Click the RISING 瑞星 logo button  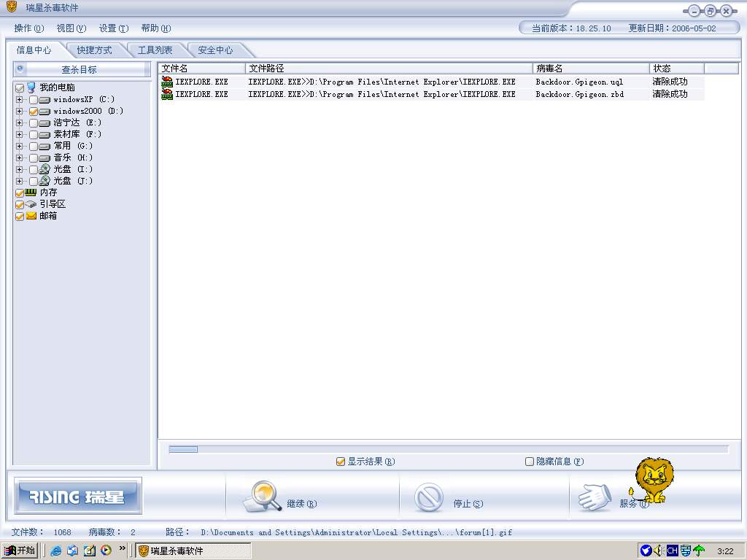pos(77,496)
